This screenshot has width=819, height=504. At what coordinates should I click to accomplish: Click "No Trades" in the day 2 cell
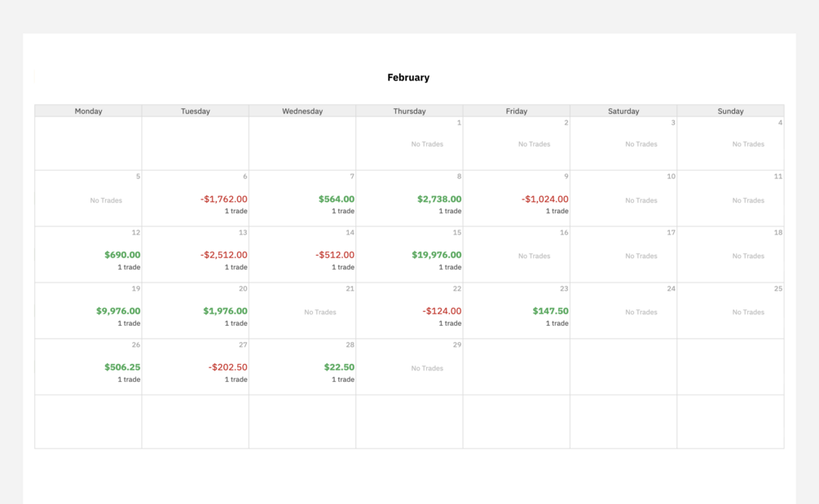(x=534, y=144)
